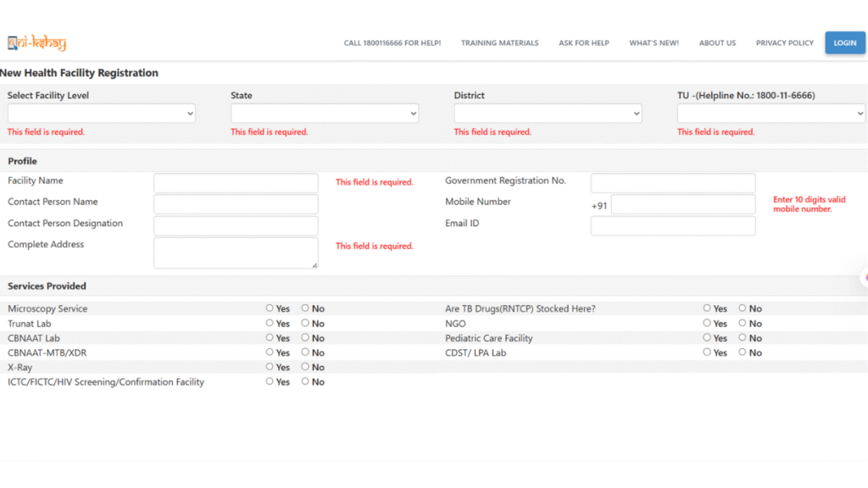Open the ASK FOR HELP page
Image resolution: width=868 pixels, height=488 pixels.
click(x=583, y=43)
